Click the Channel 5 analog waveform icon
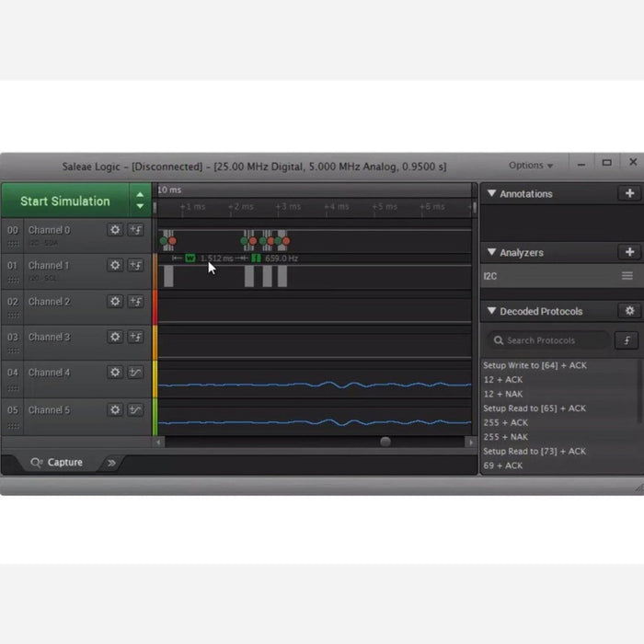The image size is (644, 644). point(135,410)
